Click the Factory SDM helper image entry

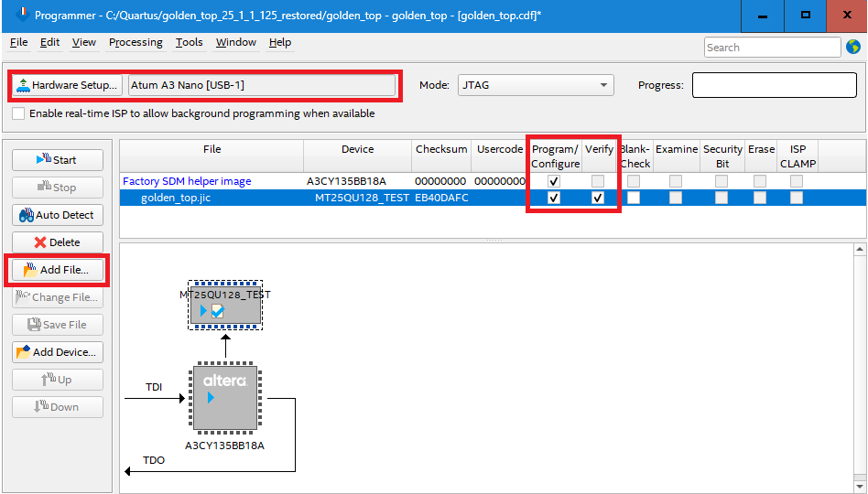click(187, 181)
